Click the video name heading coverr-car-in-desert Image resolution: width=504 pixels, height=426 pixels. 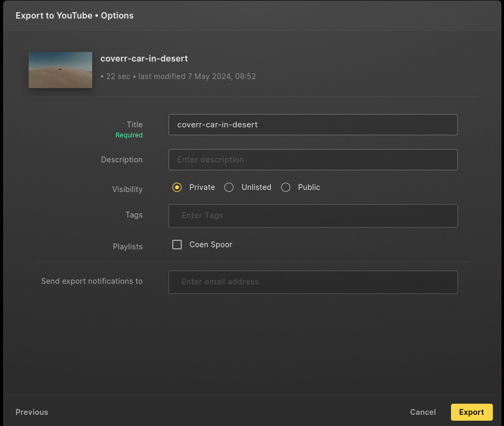[144, 58]
